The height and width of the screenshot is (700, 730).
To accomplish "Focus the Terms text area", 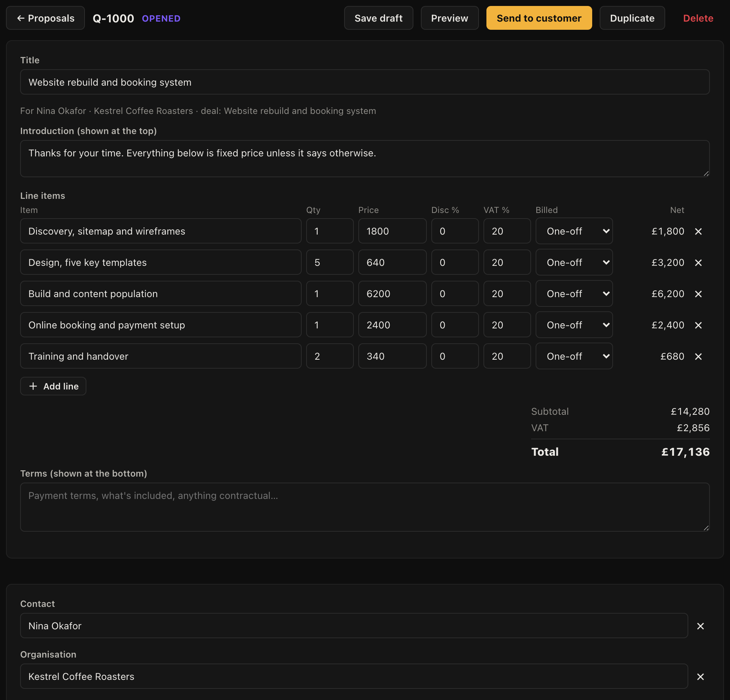I will [365, 507].
